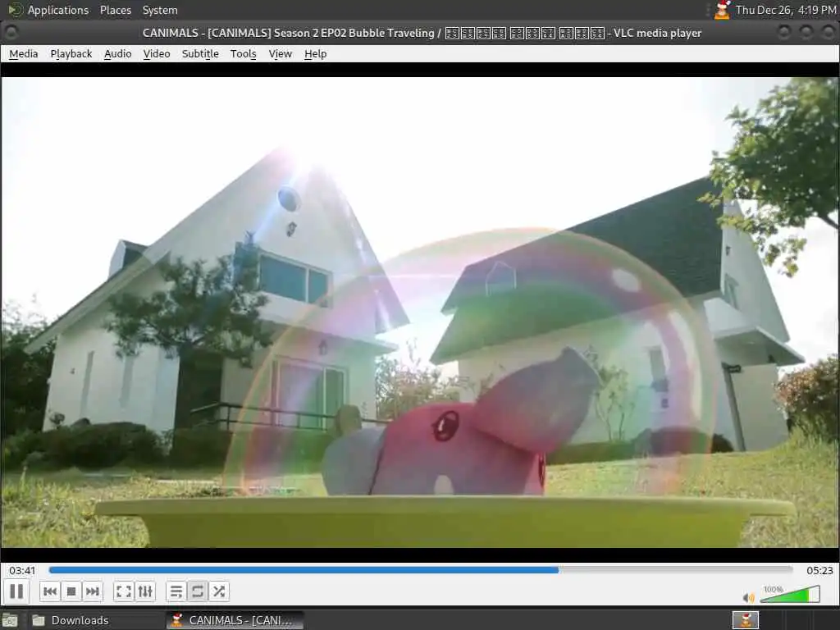Click elapsed time 03:41 label
This screenshot has height=630, width=840.
tap(22, 571)
